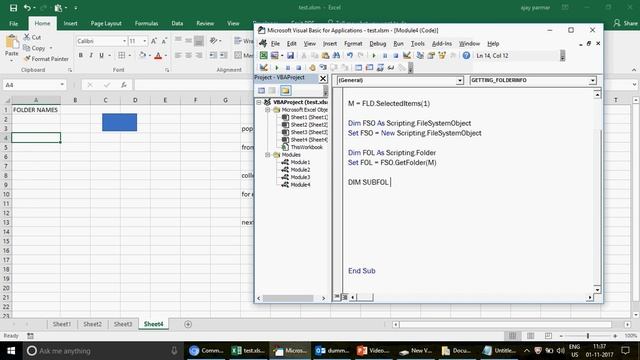
Task: Select Module4 in the project tree
Action: (x=296, y=184)
